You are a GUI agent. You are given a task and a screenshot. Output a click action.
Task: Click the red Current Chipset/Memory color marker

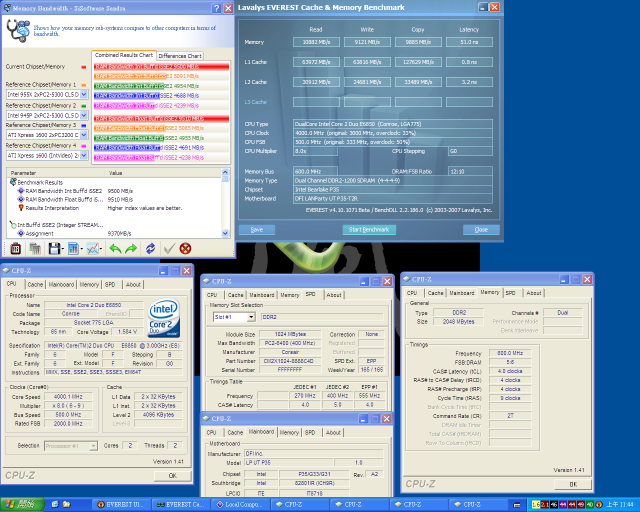pos(84,67)
